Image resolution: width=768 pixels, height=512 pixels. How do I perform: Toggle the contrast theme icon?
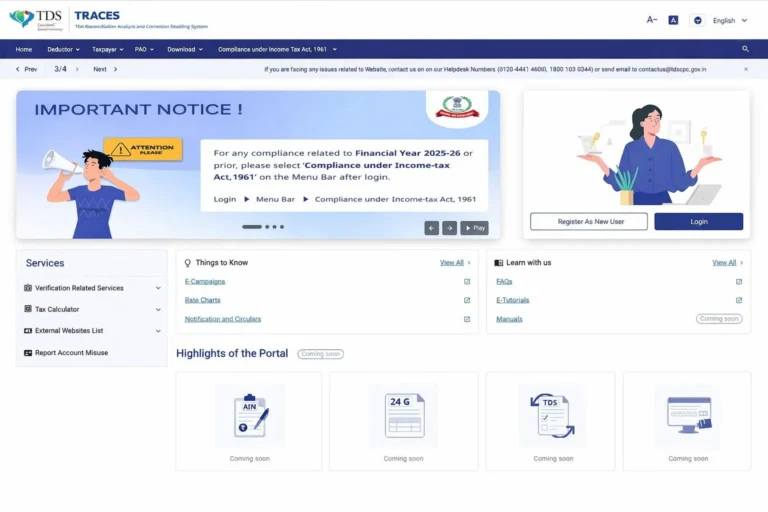697,20
